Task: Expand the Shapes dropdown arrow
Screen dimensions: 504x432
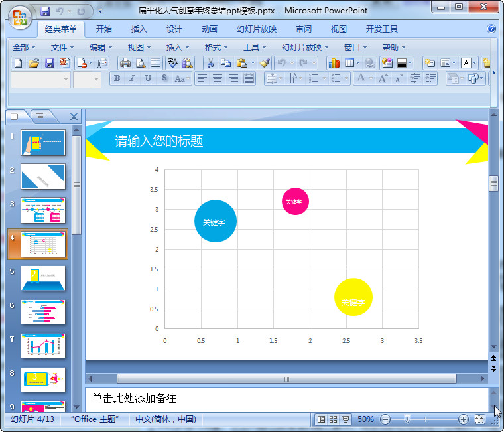Action: coord(482,78)
